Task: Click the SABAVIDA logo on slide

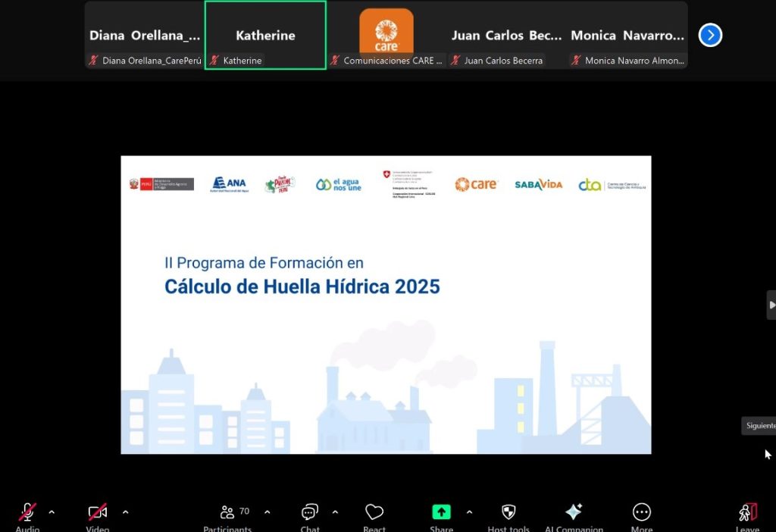Action: click(539, 185)
